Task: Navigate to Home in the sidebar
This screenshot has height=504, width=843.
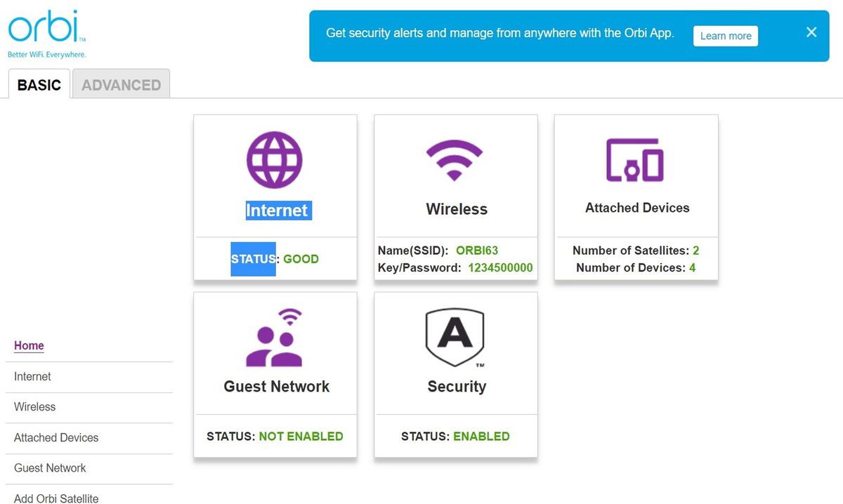Action: coord(29,345)
